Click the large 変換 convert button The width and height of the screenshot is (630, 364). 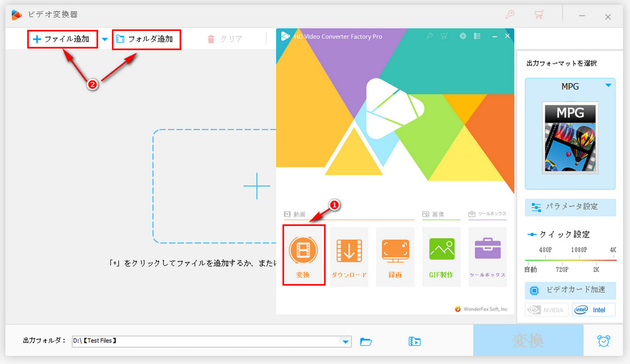click(x=528, y=340)
